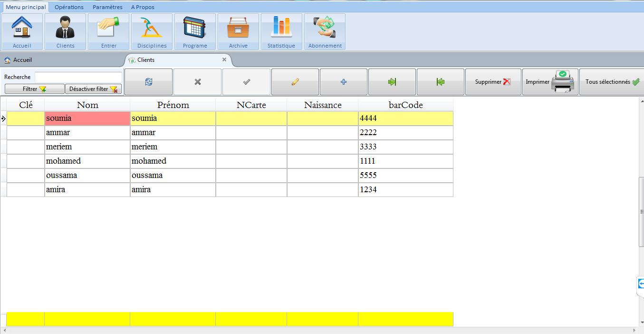Click the checkmark validate toolbar button

[x=246, y=82]
